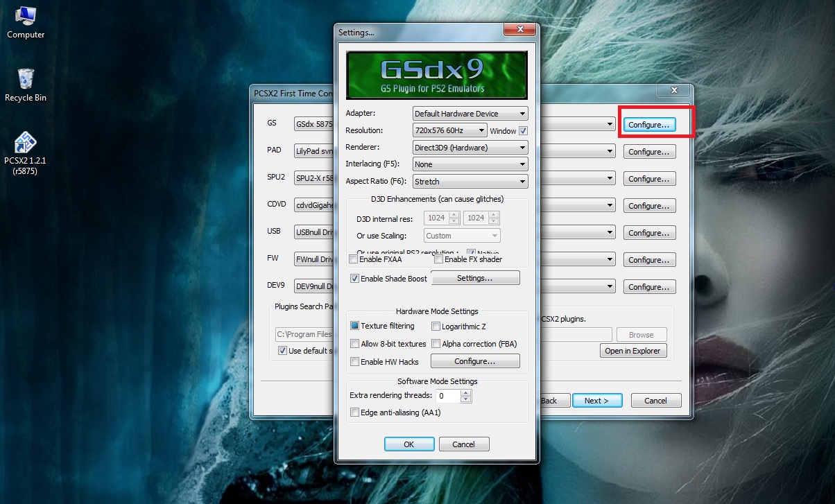Expand the Aspect Ratio (F6) dropdown

click(x=470, y=182)
